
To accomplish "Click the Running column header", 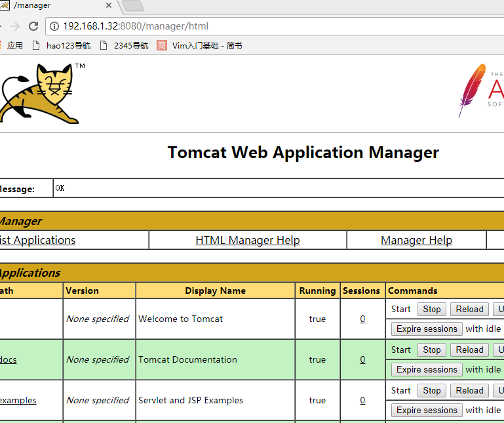I will point(318,291).
